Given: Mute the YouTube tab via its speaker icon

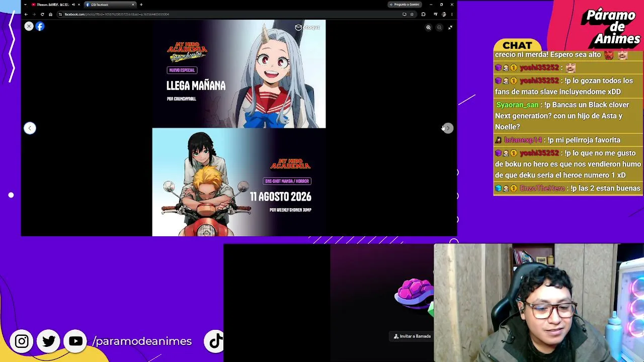Looking at the screenshot, I should (73, 5).
